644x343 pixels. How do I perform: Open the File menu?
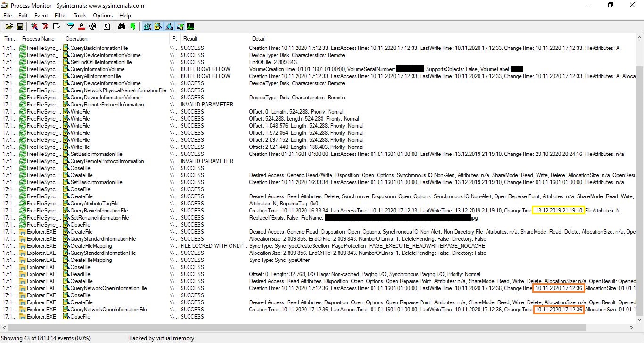pos(8,16)
